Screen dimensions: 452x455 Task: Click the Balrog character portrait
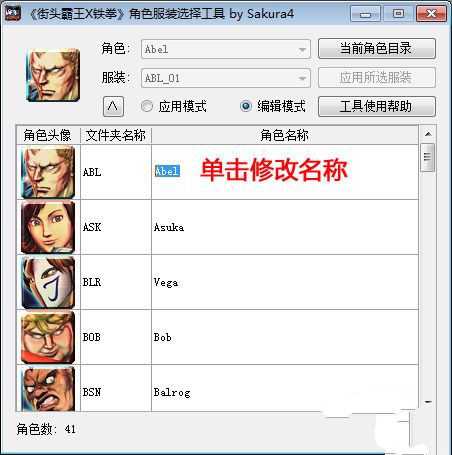click(48, 389)
